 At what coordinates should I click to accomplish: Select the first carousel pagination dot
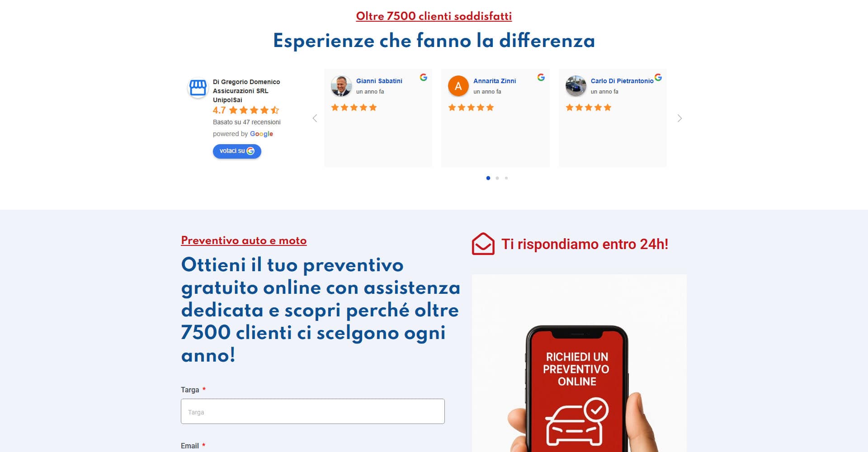[x=488, y=178]
